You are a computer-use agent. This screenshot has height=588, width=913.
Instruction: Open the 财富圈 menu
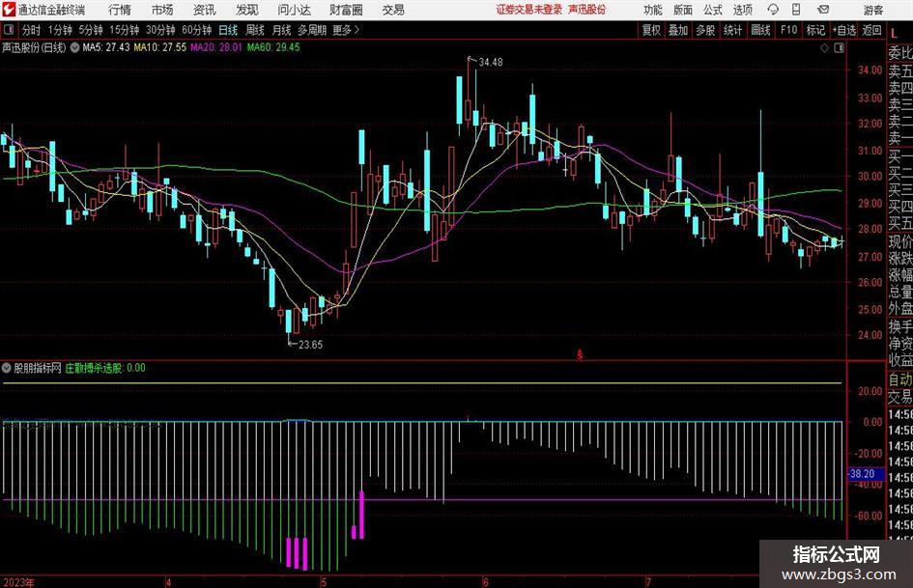(x=346, y=10)
